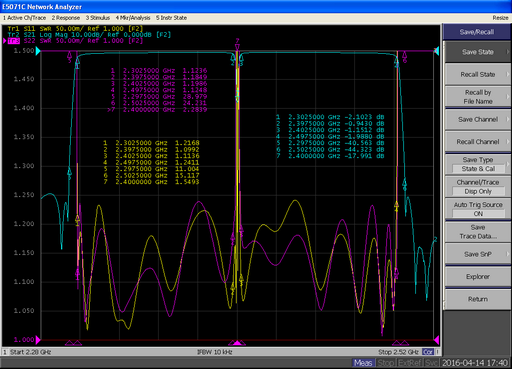512x369 pixels.
Task: Click the E5071C Network Analyzer title bar
Action: pos(256,6)
